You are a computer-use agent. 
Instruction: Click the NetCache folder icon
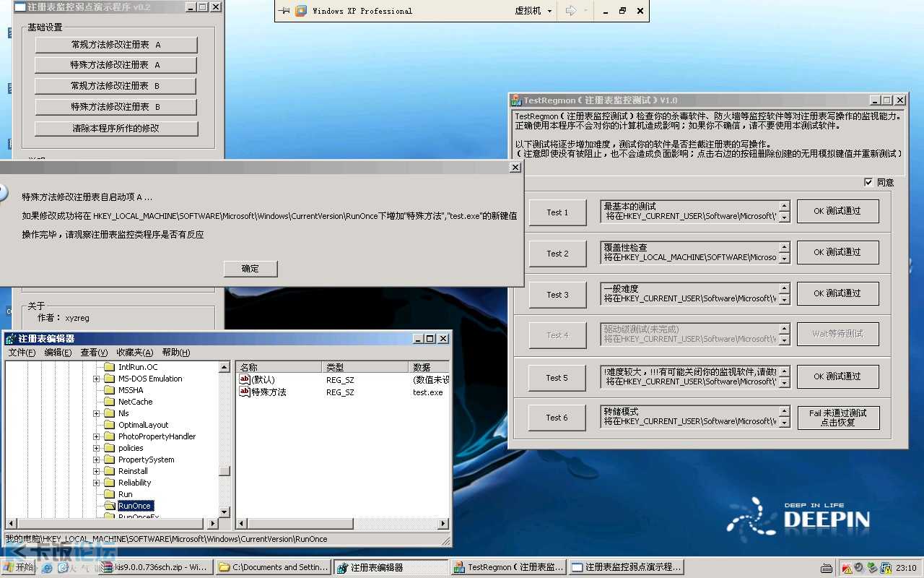(110, 402)
